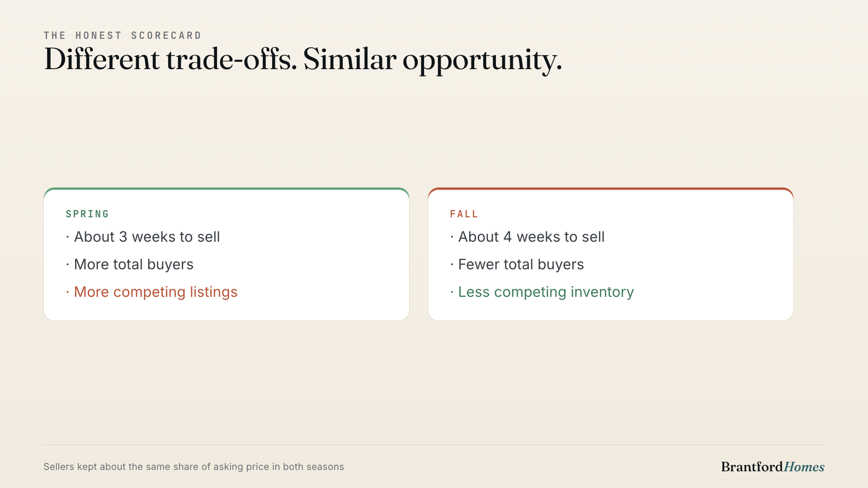Click the footer note about asking price
Image resolution: width=868 pixels, height=488 pixels.
193,467
